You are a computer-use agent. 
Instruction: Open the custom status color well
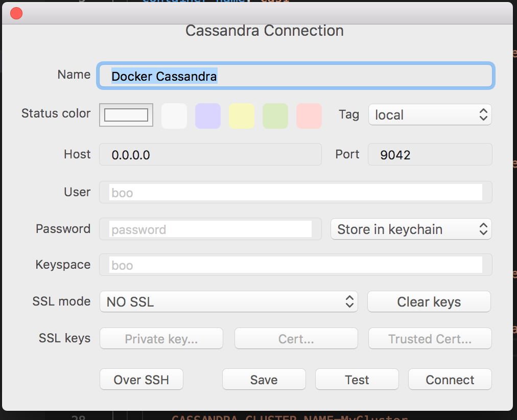(126, 115)
